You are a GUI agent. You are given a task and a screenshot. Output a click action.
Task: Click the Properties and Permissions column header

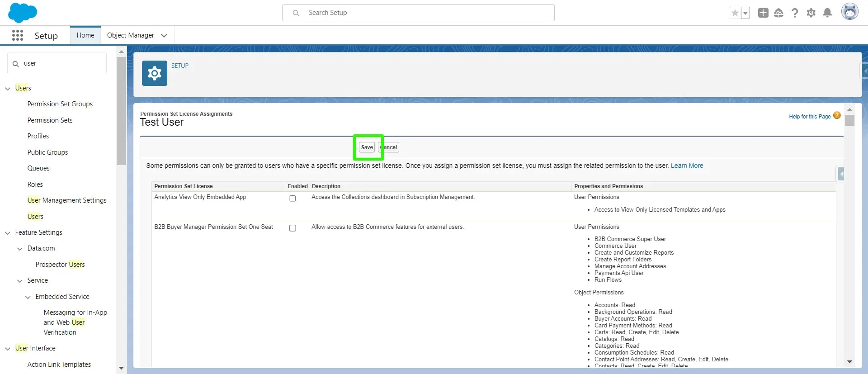609,186
